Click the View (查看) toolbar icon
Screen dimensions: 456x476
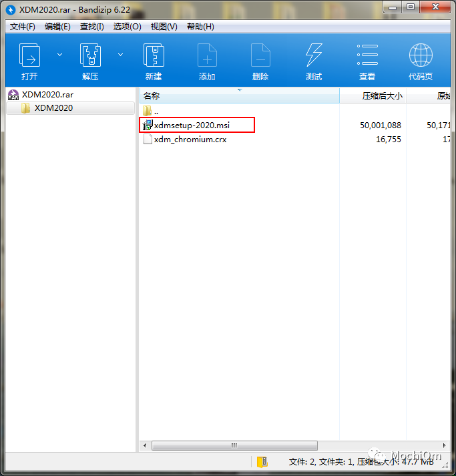coord(367,56)
